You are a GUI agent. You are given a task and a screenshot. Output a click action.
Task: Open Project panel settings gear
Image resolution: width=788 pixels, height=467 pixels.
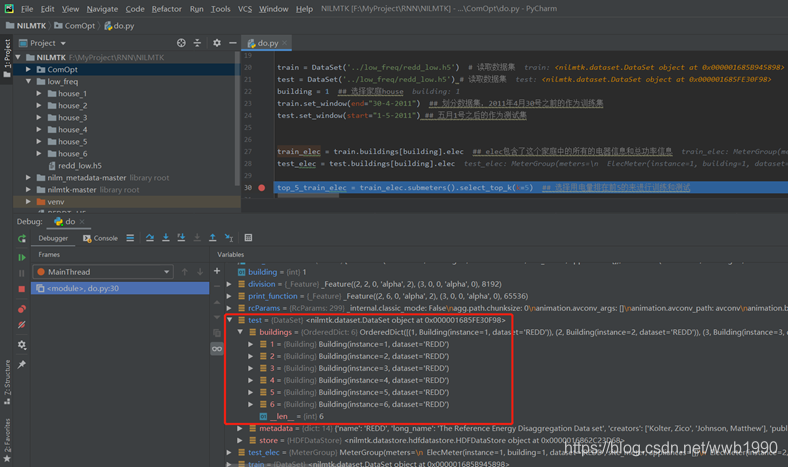[x=217, y=43]
